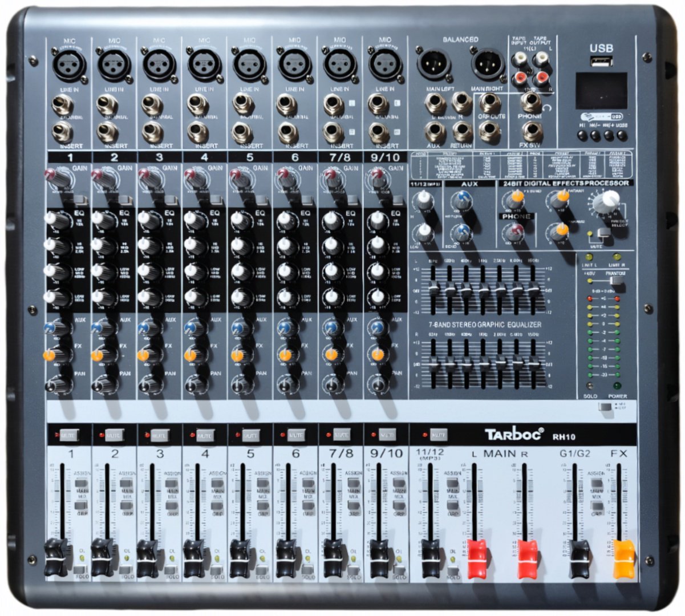
Task: Click the USB port
Action: (601, 62)
